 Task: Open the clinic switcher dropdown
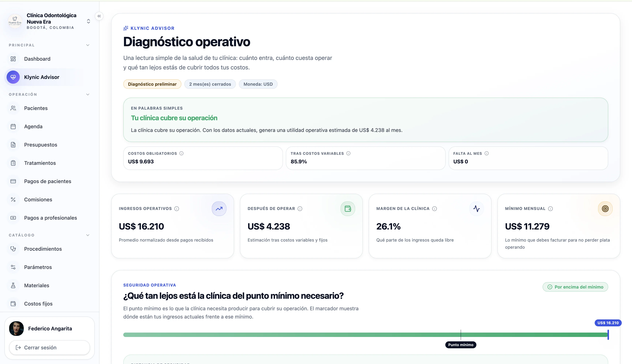(88, 21)
